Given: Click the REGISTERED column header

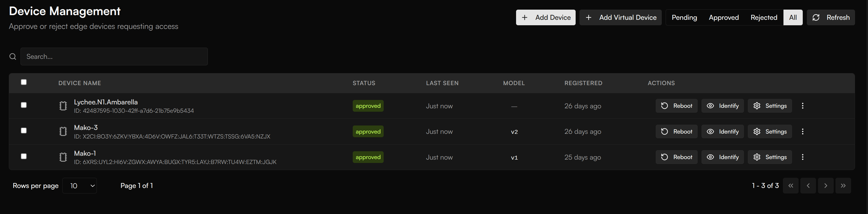Looking at the screenshot, I should click(x=583, y=83).
